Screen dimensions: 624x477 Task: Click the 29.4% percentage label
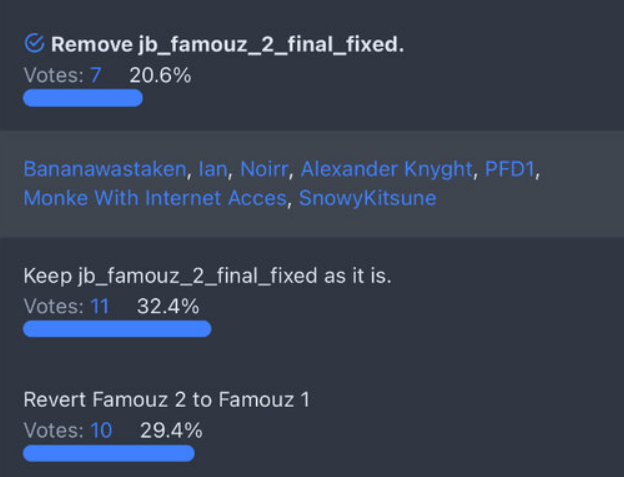coord(171,431)
